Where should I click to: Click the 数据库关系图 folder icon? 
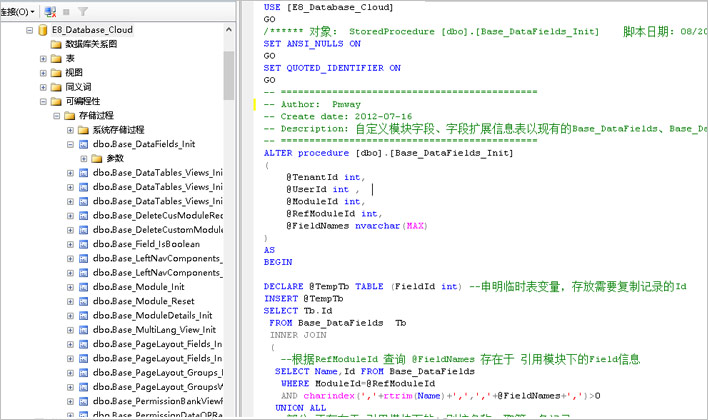point(56,44)
